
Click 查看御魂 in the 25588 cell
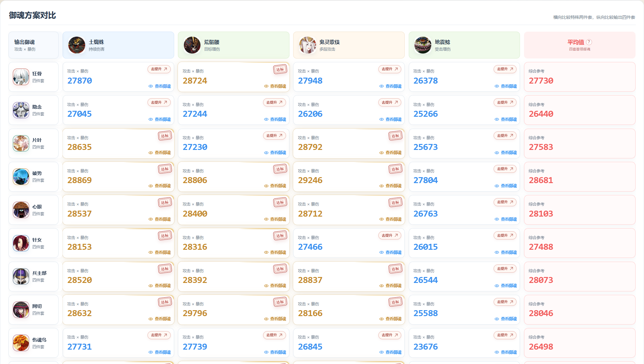(506, 319)
